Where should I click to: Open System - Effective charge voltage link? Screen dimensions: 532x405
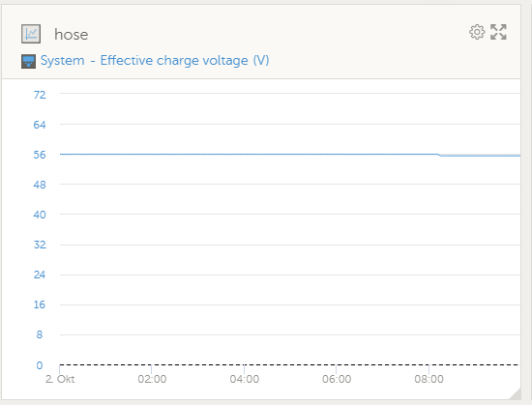point(155,61)
